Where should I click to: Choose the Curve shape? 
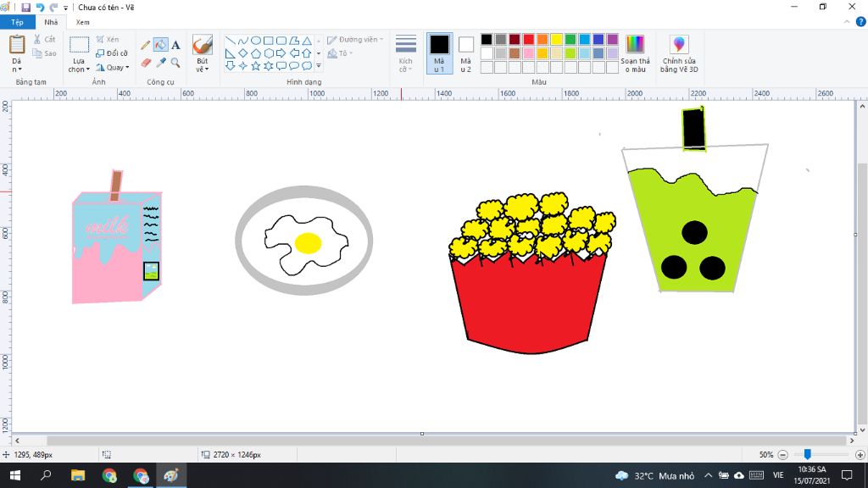(242, 41)
